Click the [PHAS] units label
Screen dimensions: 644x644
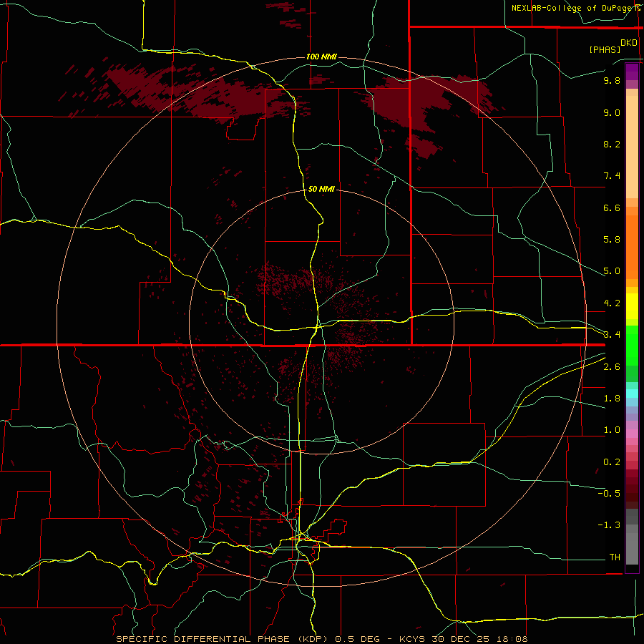pyautogui.click(x=605, y=49)
